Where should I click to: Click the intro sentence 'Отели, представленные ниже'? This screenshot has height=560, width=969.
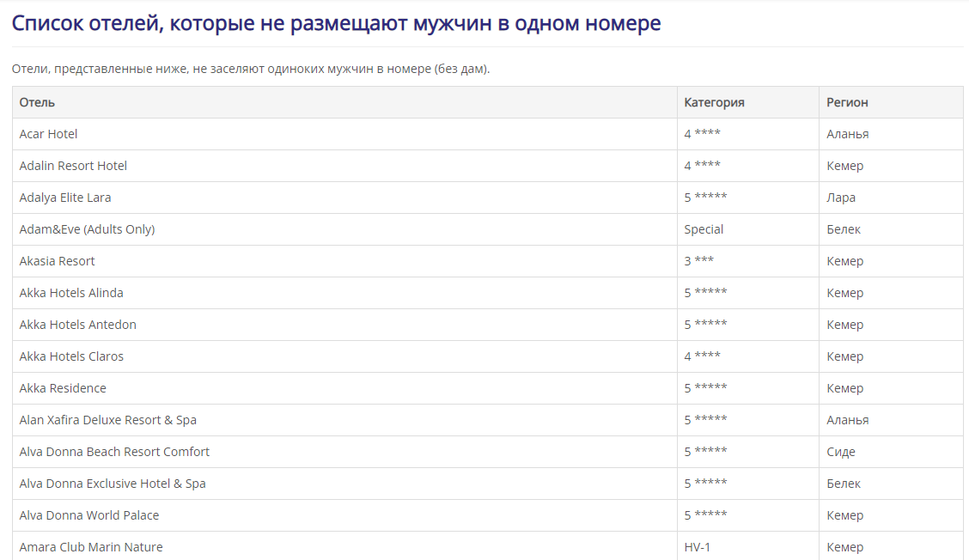pos(250,70)
